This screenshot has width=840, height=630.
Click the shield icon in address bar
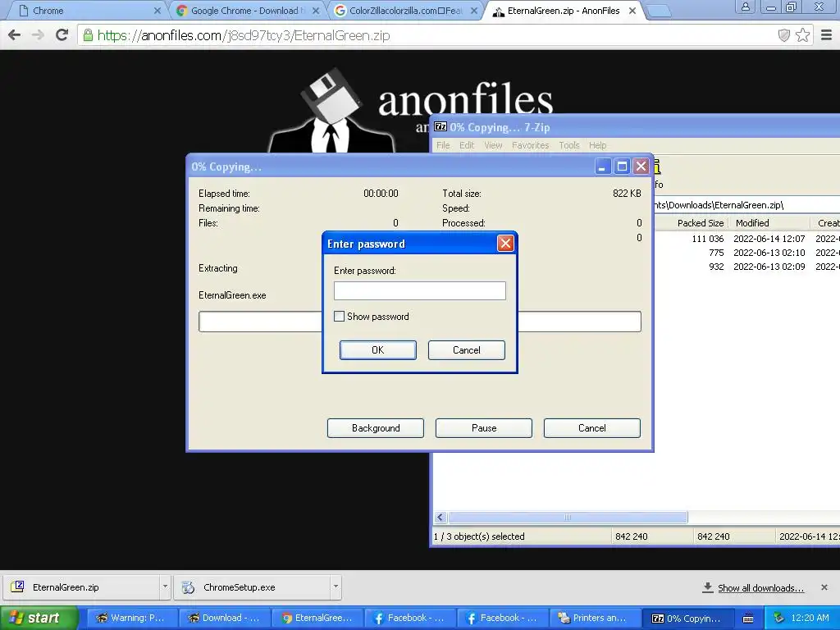pos(783,35)
